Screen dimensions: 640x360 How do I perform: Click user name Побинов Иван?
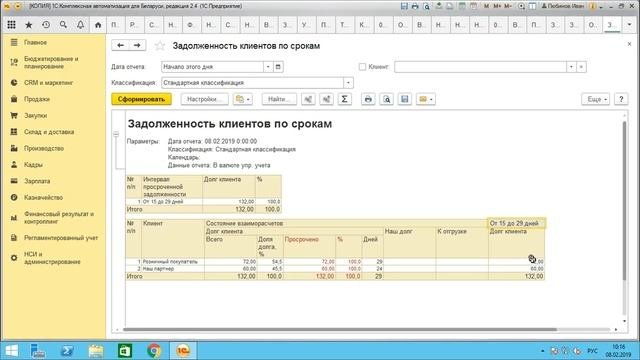564,6
